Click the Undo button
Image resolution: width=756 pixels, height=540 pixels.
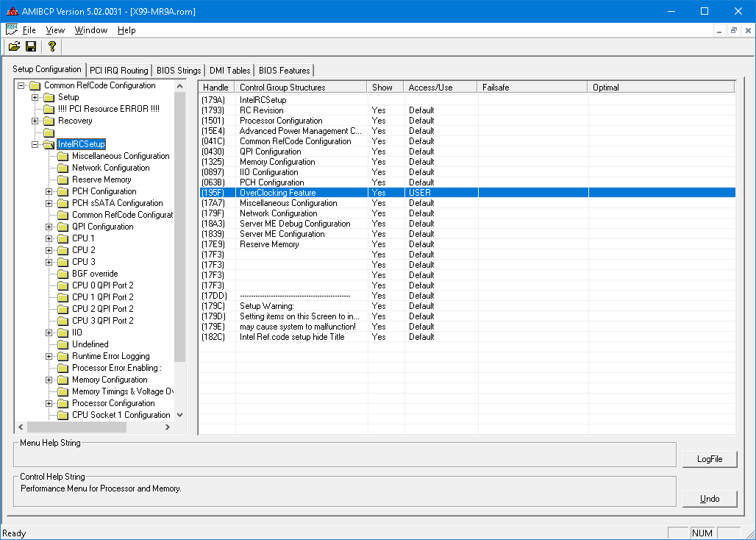tap(710, 499)
